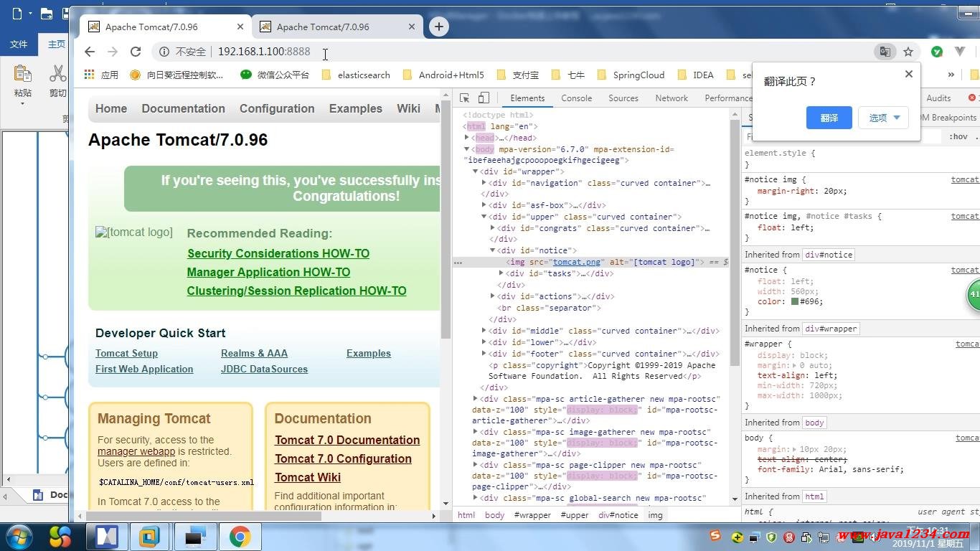980x551 pixels.
Task: Expand the div id="middle" node
Action: [x=484, y=331]
